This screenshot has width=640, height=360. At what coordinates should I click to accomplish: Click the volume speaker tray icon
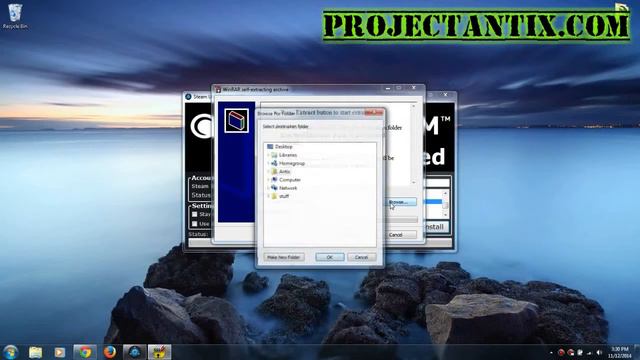click(599, 353)
